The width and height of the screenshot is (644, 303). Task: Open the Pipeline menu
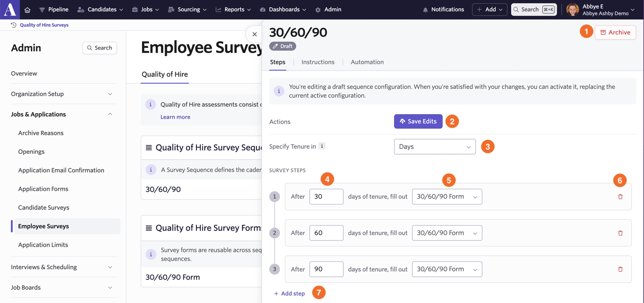click(x=53, y=9)
